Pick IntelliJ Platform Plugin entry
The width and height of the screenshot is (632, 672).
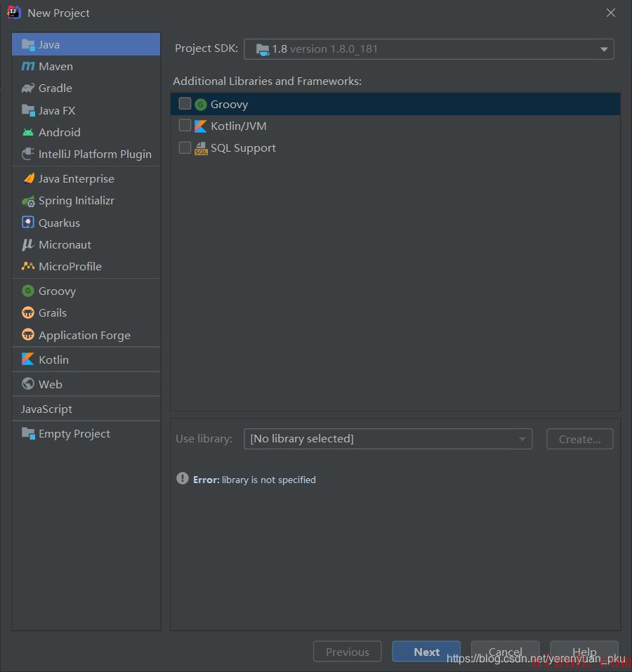[x=86, y=154]
